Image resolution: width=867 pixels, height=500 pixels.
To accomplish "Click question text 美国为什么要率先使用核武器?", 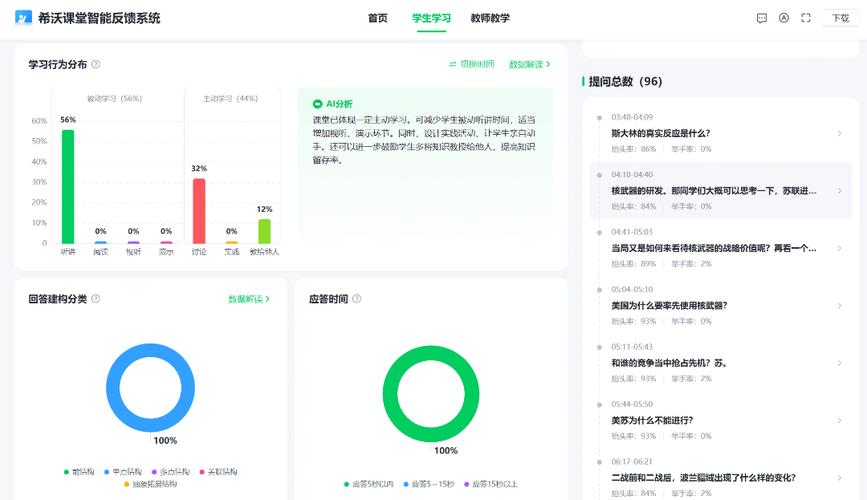I will (x=669, y=306).
